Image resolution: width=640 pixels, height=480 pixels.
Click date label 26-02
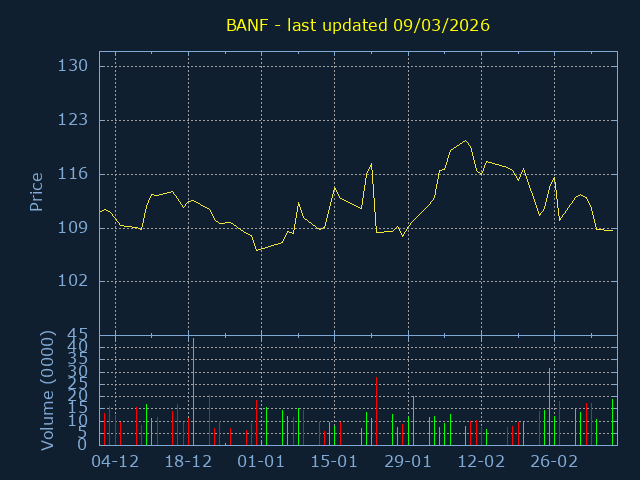554,462
